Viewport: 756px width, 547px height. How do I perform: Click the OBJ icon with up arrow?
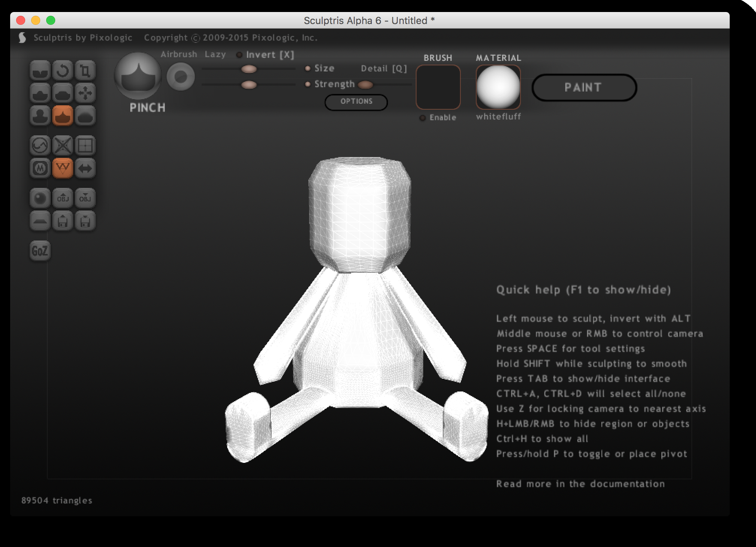click(63, 198)
